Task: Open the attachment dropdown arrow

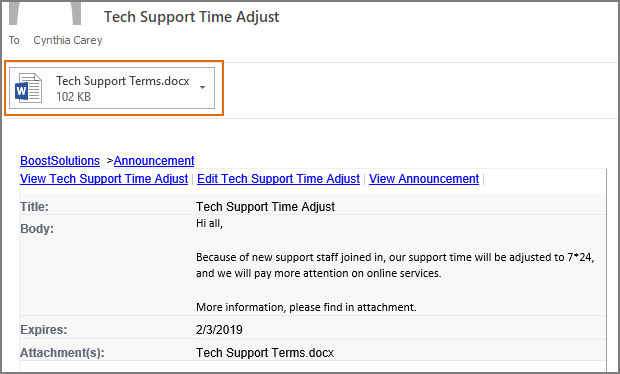Action: [x=202, y=87]
